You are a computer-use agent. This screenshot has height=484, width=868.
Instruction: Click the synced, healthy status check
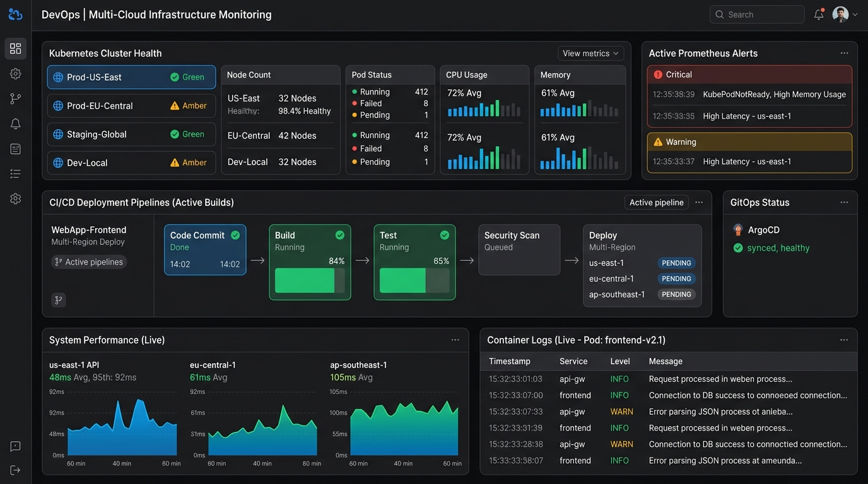[x=738, y=248]
